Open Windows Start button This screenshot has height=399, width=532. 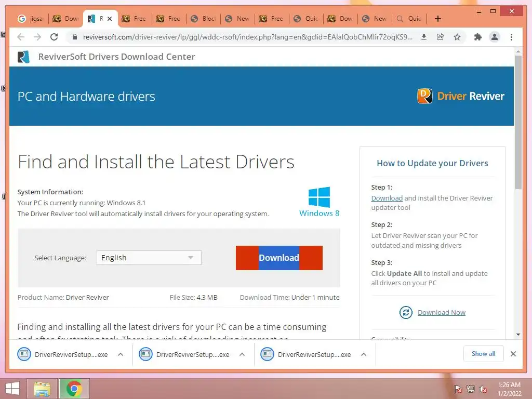(x=12, y=389)
